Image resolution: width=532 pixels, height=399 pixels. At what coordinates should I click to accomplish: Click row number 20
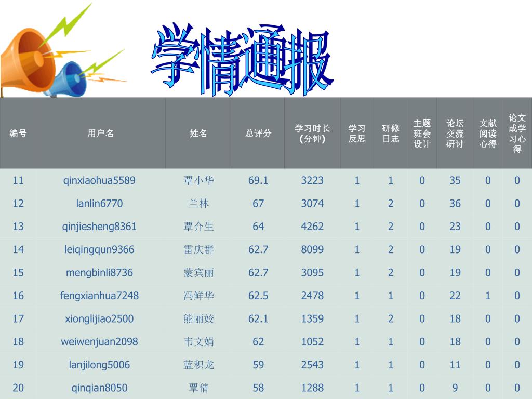tap(18, 388)
